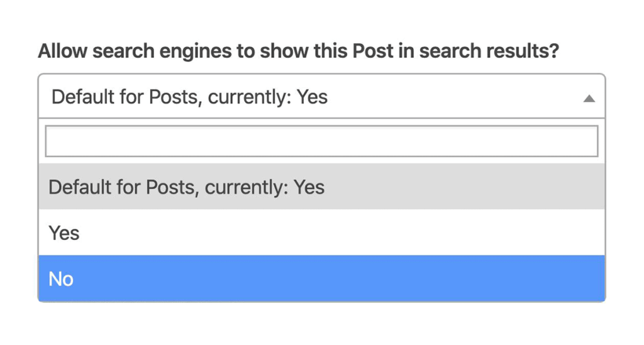
Task: Pick the highlighted blue "No" entry
Action: coord(321,278)
